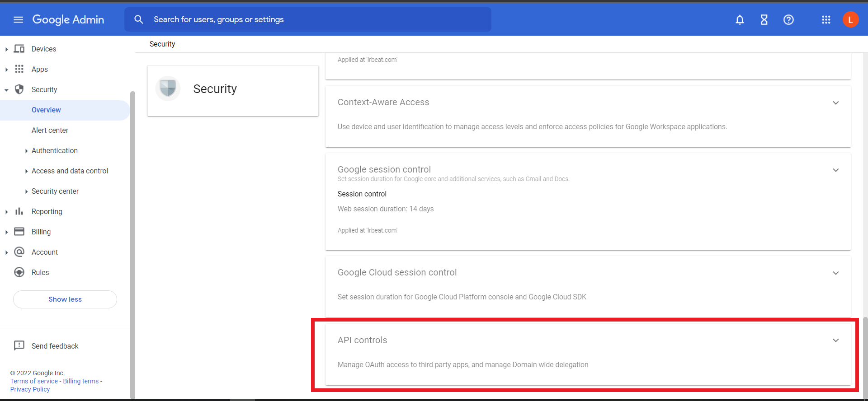Open Alert center in sidebar
This screenshot has width=868, height=401.
click(x=50, y=131)
